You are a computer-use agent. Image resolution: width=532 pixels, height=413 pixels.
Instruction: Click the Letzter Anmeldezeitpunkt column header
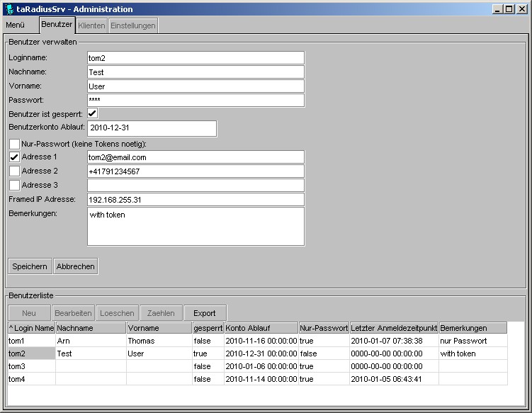tap(394, 328)
